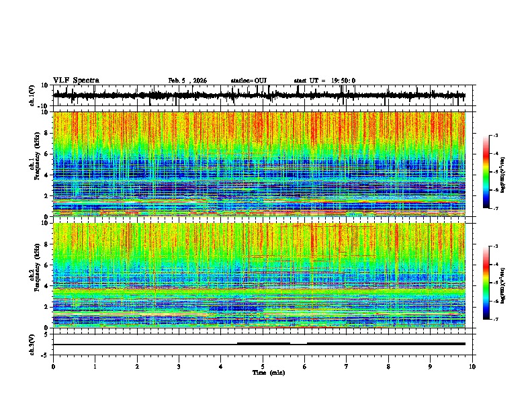Click the "8" kHz tick on the ch.1 frequency axis

[46, 133]
